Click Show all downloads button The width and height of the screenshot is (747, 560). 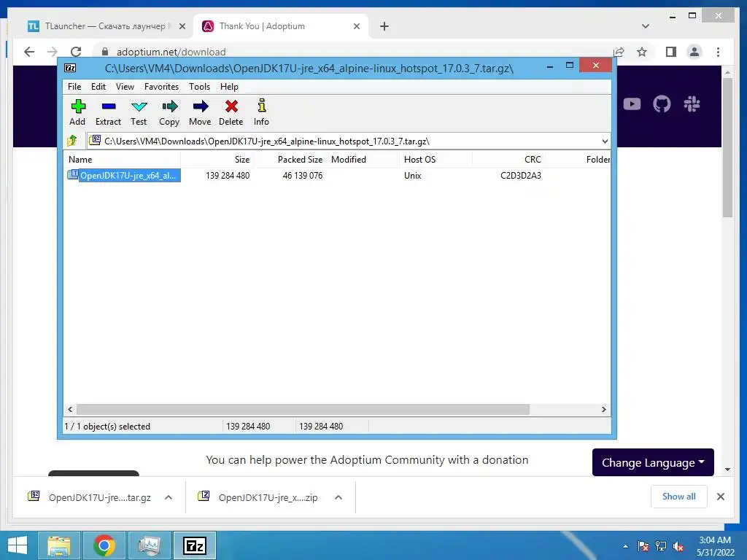679,497
